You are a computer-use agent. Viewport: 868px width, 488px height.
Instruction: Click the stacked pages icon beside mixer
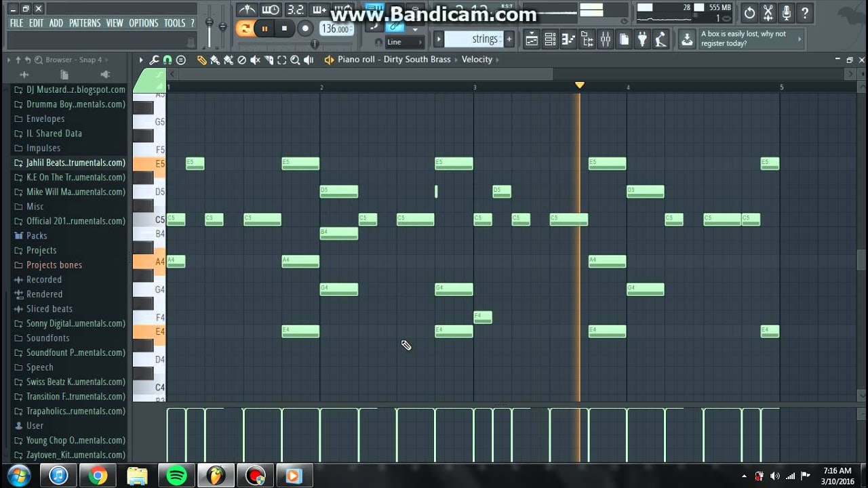click(x=624, y=39)
